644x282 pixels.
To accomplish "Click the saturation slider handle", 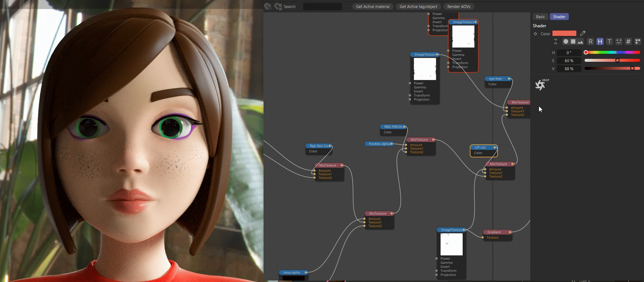I will [x=617, y=60].
